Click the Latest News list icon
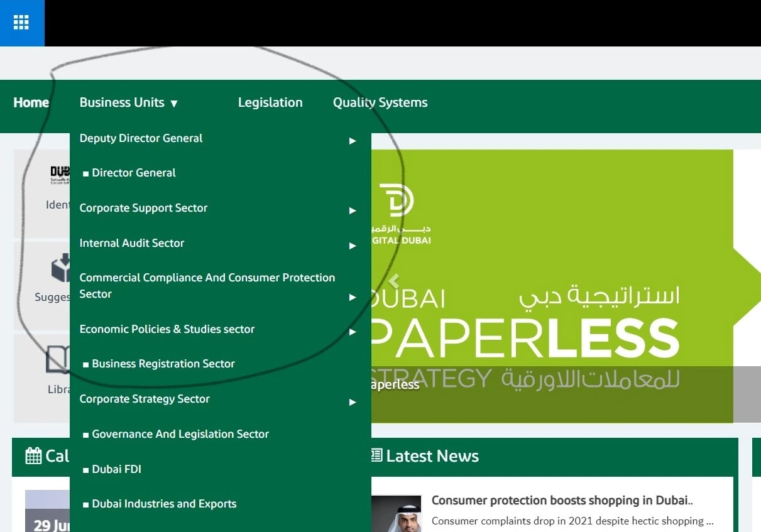 [377, 455]
